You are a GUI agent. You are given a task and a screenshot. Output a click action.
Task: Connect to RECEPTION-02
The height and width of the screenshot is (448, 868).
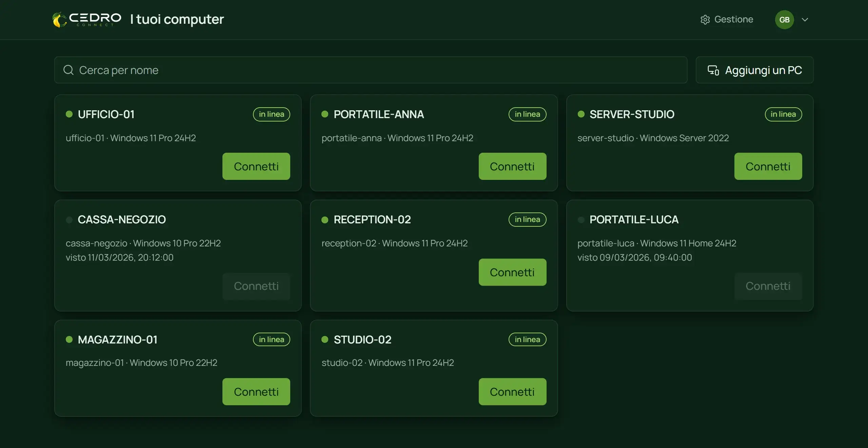point(512,272)
